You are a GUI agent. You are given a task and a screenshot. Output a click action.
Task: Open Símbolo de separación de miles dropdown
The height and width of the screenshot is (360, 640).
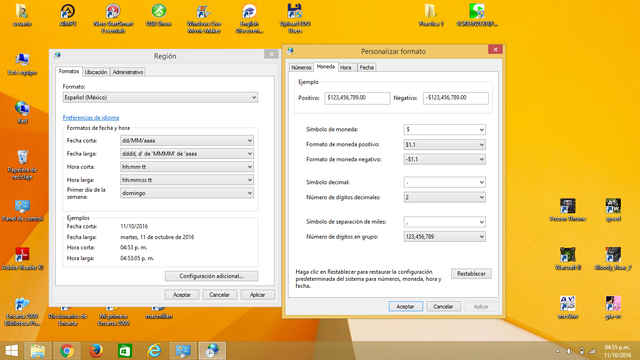[444, 222]
